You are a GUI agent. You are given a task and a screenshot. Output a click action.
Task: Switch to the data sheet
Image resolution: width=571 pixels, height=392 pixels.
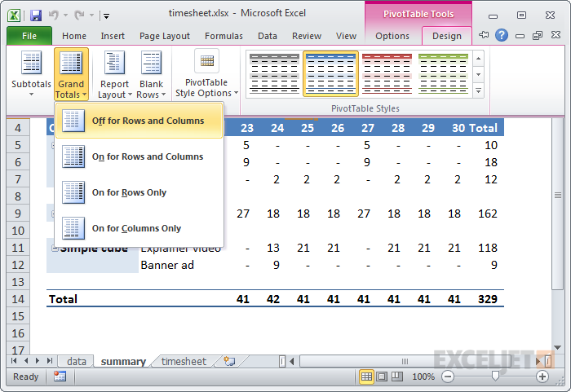point(77,361)
